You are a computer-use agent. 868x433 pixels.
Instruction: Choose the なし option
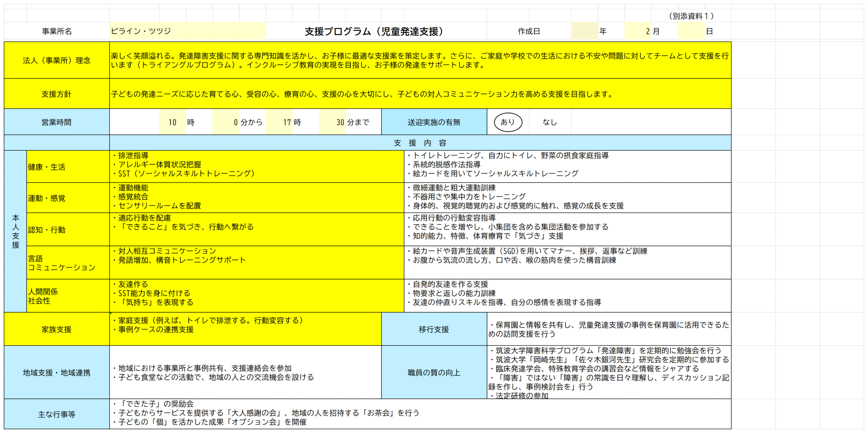point(550,122)
